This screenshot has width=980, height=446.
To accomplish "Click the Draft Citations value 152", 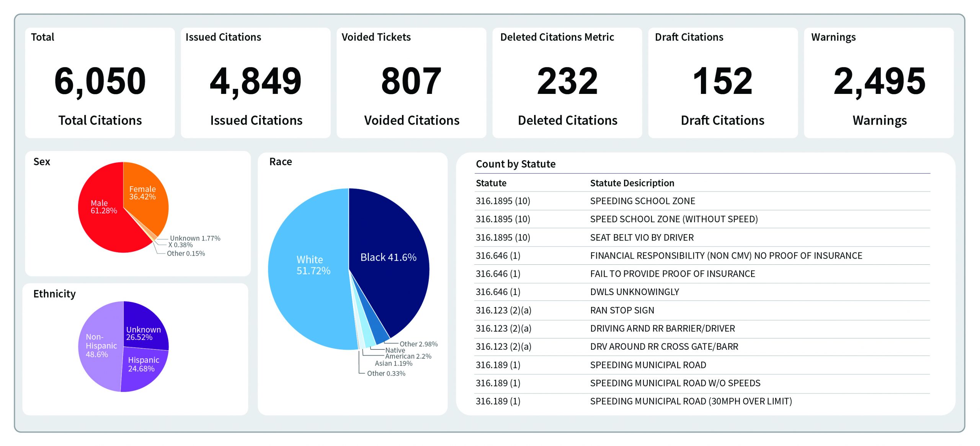I will 723,80.
